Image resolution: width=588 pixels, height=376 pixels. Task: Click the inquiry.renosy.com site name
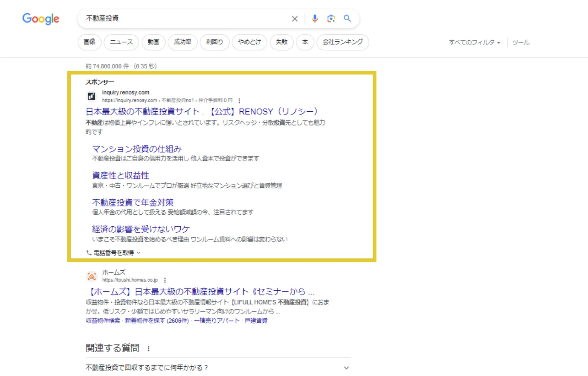(x=126, y=92)
